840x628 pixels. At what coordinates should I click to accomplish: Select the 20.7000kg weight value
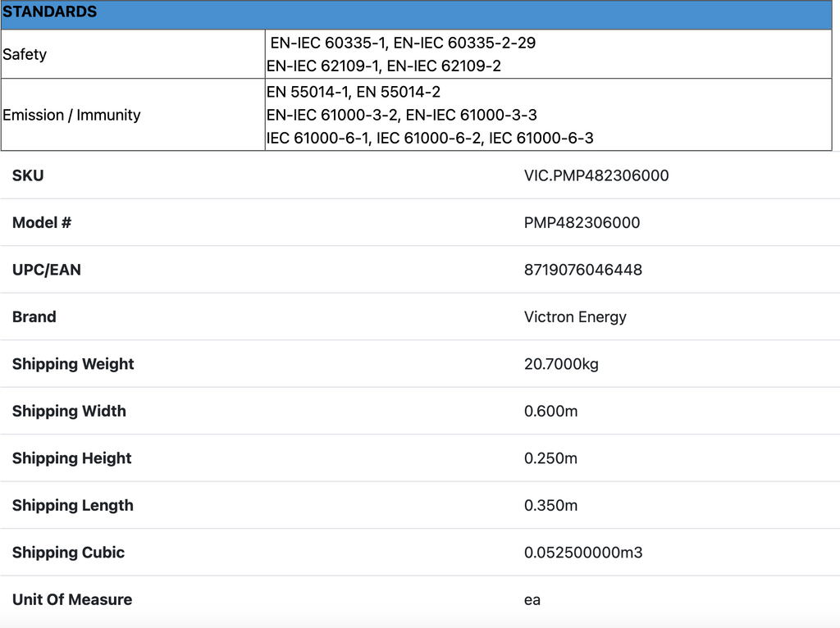[x=561, y=364]
